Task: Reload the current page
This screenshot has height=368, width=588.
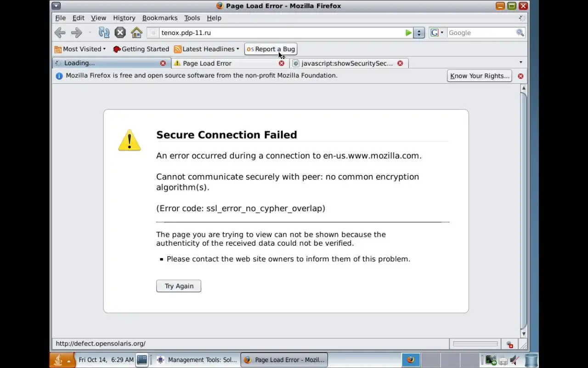Action: tap(104, 33)
